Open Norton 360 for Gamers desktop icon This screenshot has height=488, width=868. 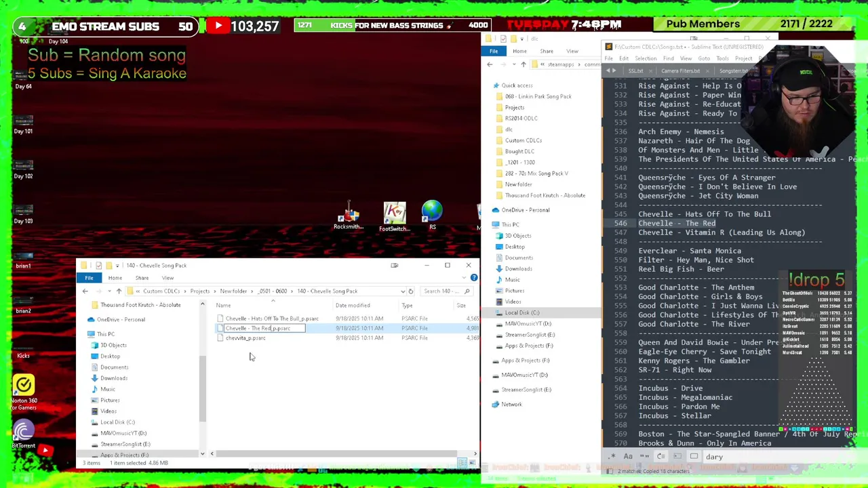[x=24, y=392]
